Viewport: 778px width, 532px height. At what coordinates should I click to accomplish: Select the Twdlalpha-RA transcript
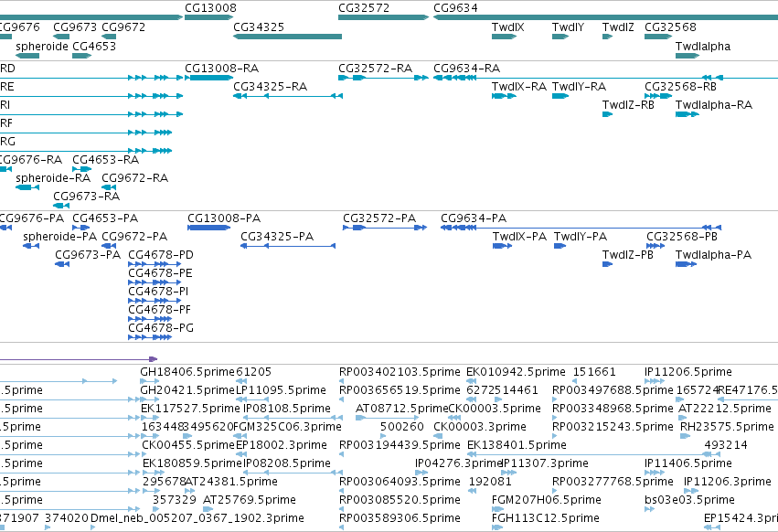point(687,114)
